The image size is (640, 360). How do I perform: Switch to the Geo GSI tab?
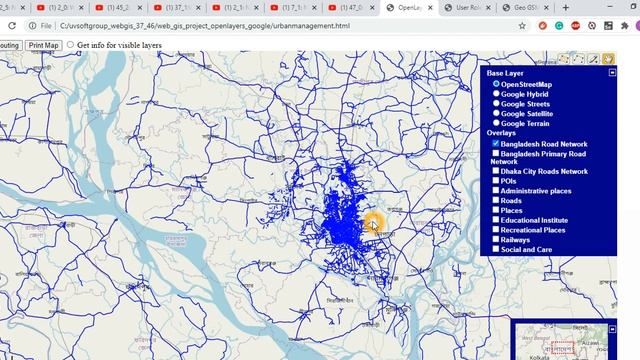coord(525,7)
